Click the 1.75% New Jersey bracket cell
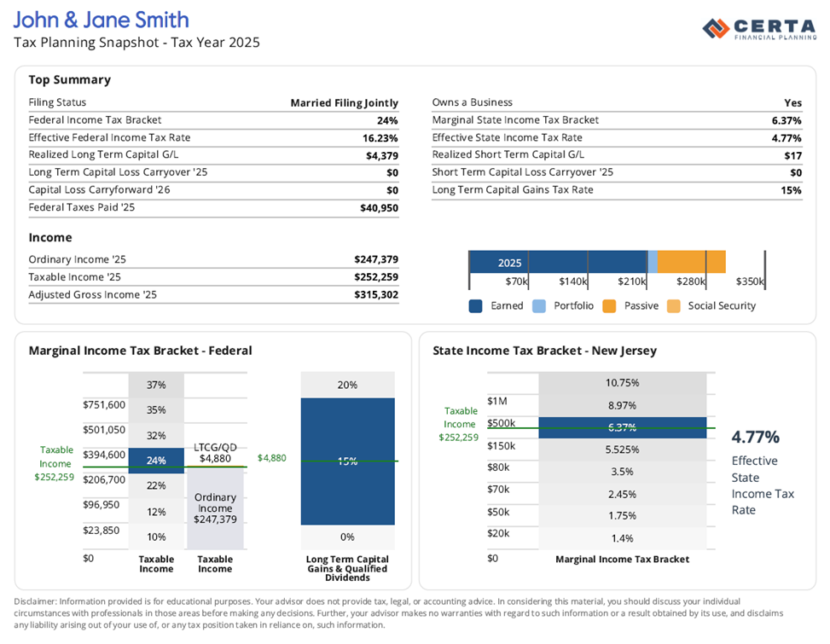 (623, 515)
